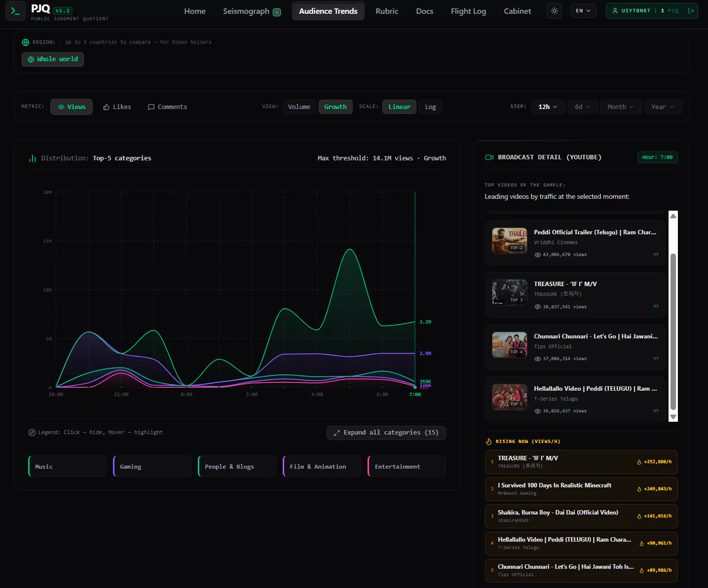
Task: Click the legend info icon
Action: coord(32,433)
